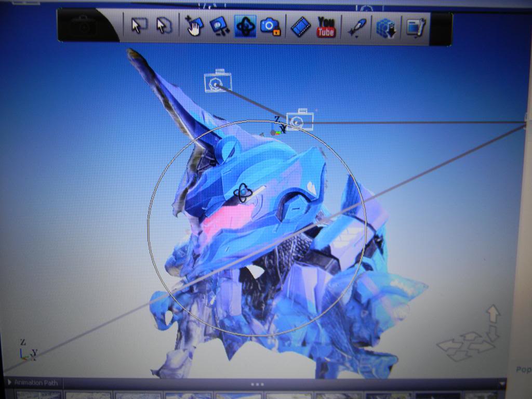Click the YouTube upload icon
The width and height of the screenshot is (532, 399).
[326, 26]
